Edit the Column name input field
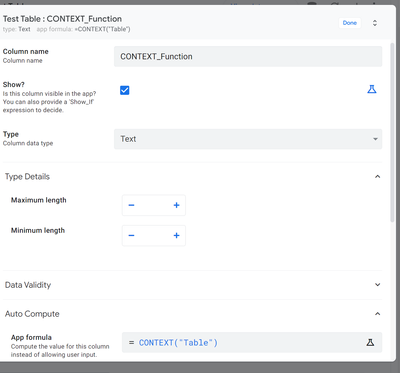400x373 pixels. (248, 56)
